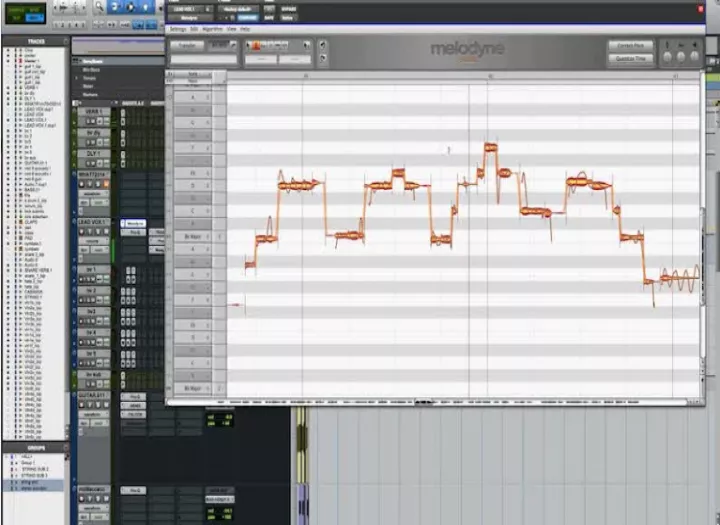Record-enable the LEAD VOX 1 track
720x525 pixels.
tap(83, 231)
